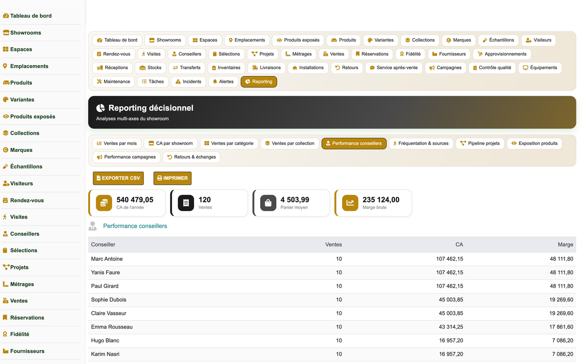The image size is (588, 364).
Task: Click the user icon beside Performance conseillers heading
Action: pyautogui.click(x=93, y=226)
